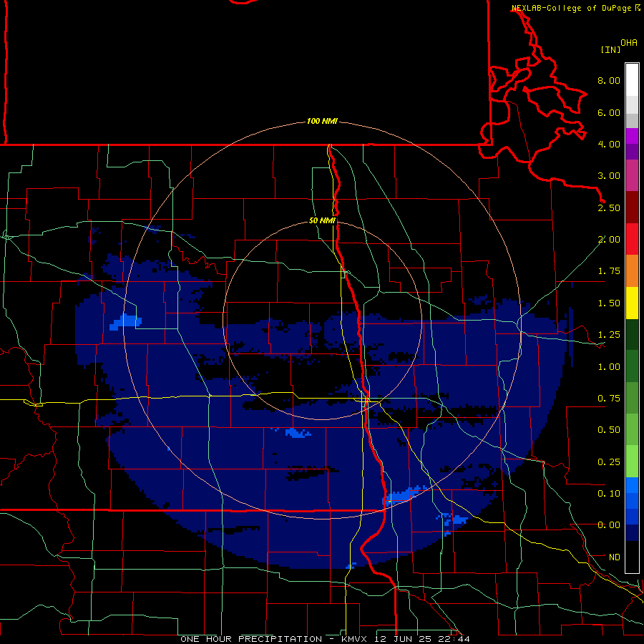This screenshot has height=644, width=644.
Task: Click the 3.00 legend value
Action: click(609, 176)
